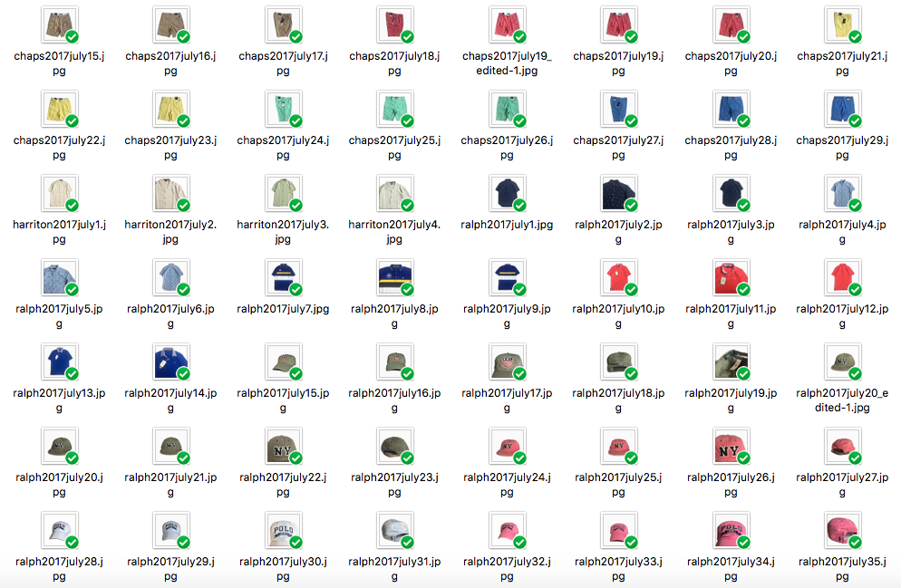Screen dimensions: 901x588
Task: Select the chaps2017july19.jpg file icon
Action: (618, 24)
